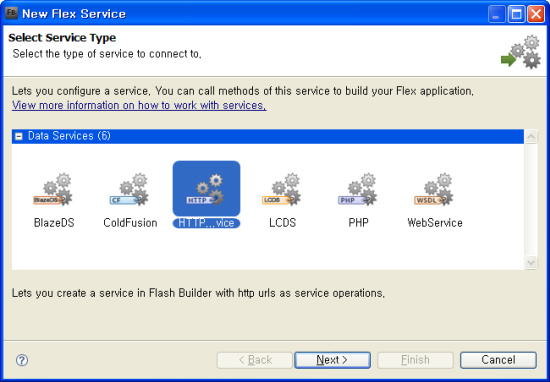
Task: Click the list scrollbar down arrow
Action: tap(531, 262)
